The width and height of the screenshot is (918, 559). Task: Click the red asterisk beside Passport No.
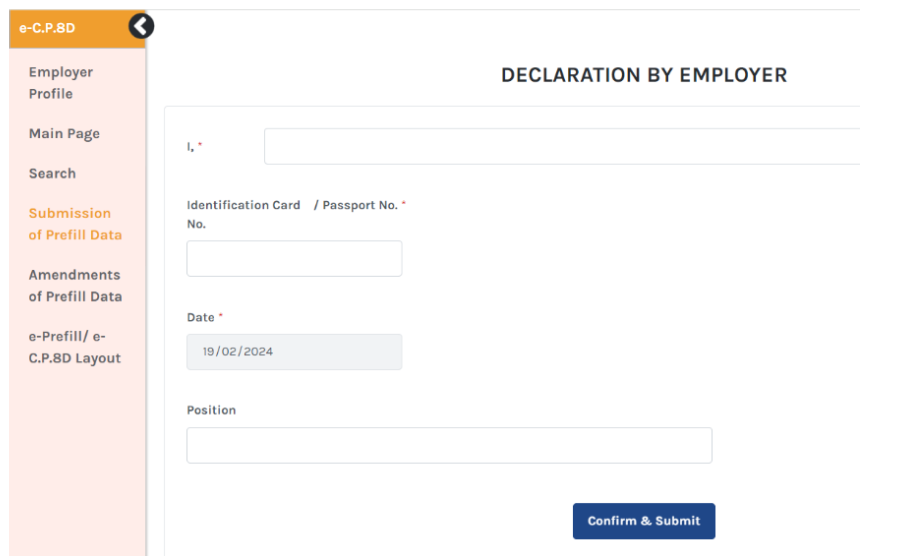click(404, 205)
